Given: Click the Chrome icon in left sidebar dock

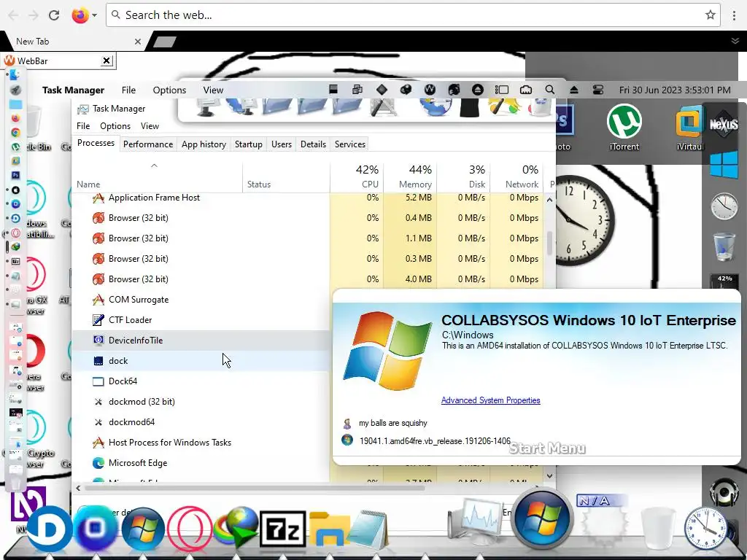Looking at the screenshot, I should 16,133.
